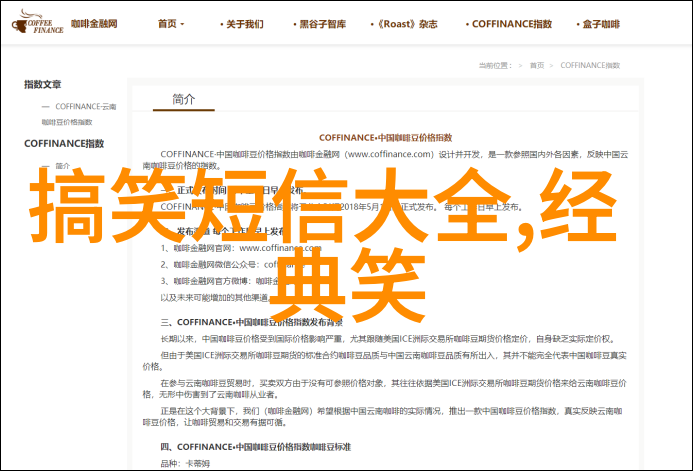Open the 关于我们 menu item

coord(242,24)
